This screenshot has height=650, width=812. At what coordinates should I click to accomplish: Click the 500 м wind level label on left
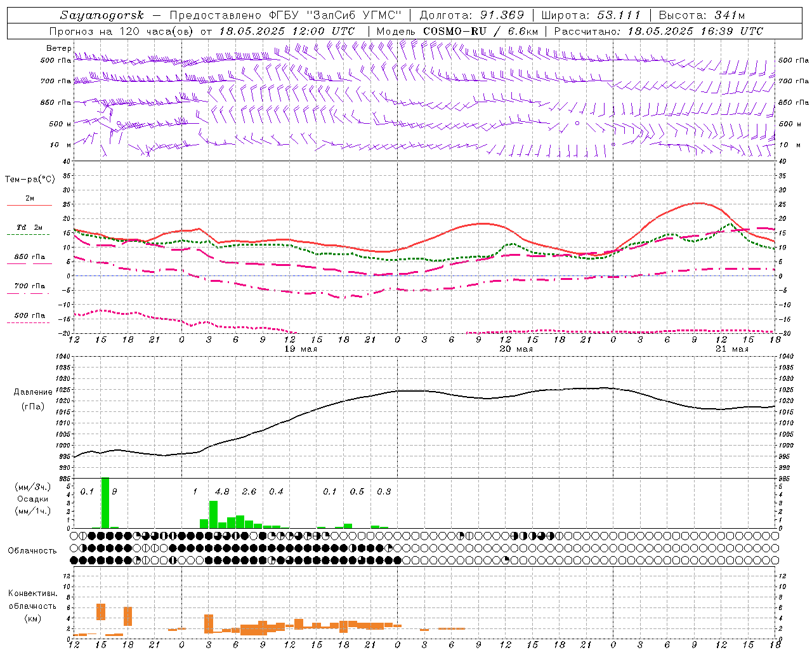(60, 124)
